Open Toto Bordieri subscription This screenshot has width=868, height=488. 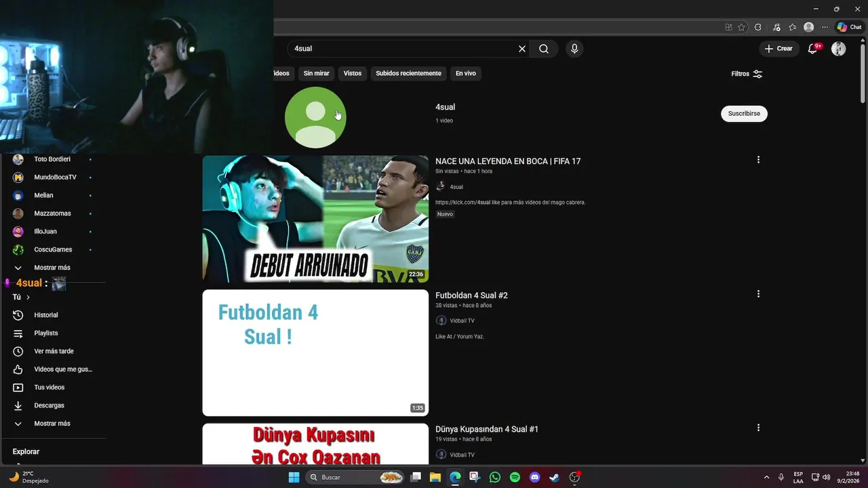click(53, 159)
